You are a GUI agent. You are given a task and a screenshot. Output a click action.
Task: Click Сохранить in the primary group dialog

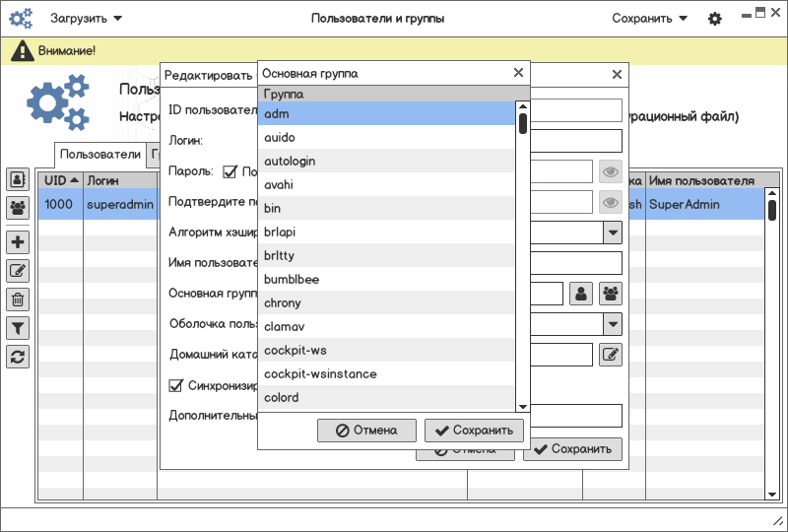coord(475,431)
